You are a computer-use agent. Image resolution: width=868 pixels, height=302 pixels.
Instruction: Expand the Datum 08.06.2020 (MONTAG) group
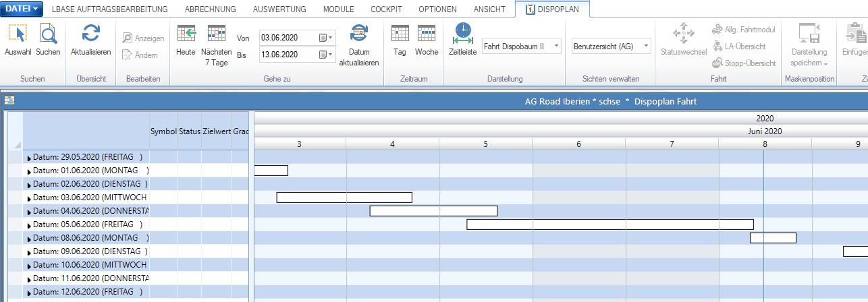[29, 239]
